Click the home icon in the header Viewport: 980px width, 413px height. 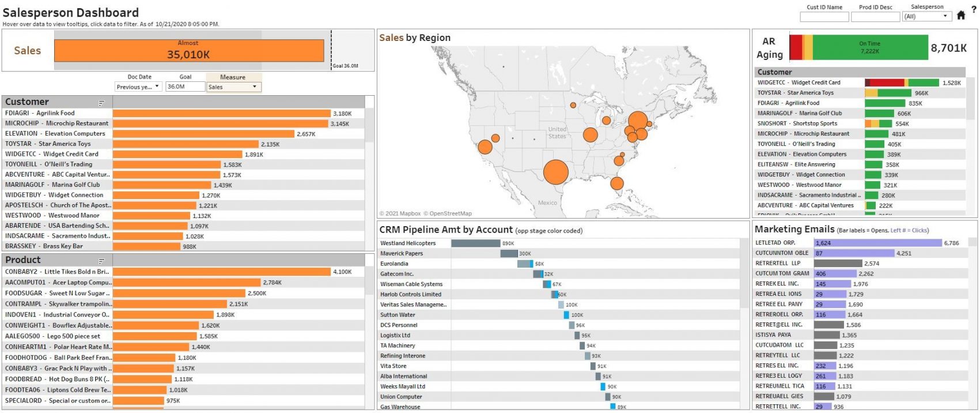click(960, 16)
